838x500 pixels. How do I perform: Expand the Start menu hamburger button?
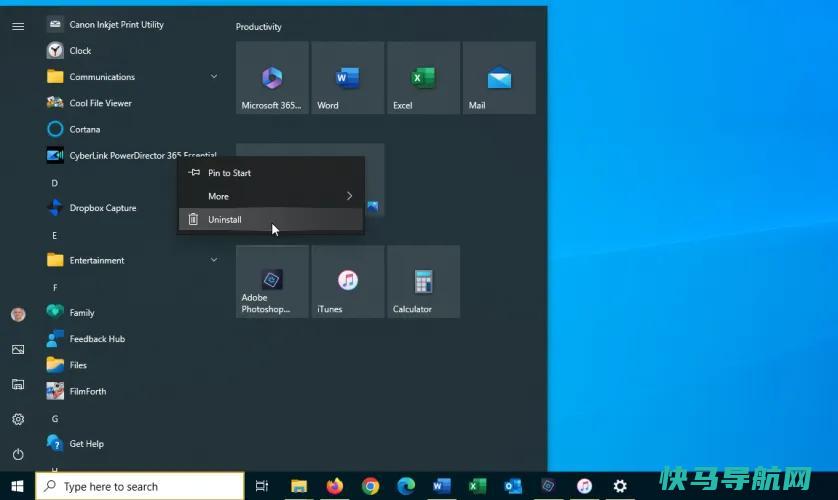(18, 26)
